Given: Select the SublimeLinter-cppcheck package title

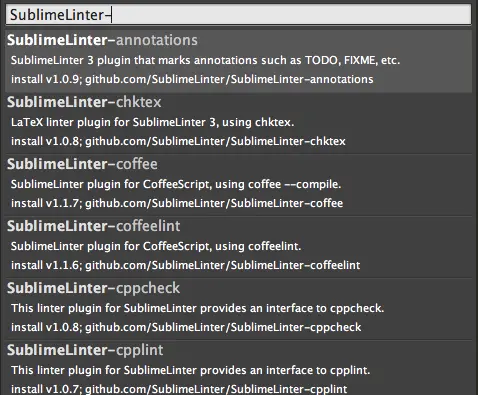Looking at the screenshot, I should point(93,288).
